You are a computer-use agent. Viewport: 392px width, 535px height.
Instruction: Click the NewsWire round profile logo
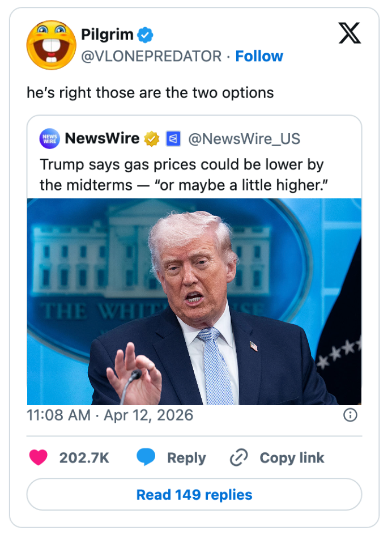[x=50, y=138]
